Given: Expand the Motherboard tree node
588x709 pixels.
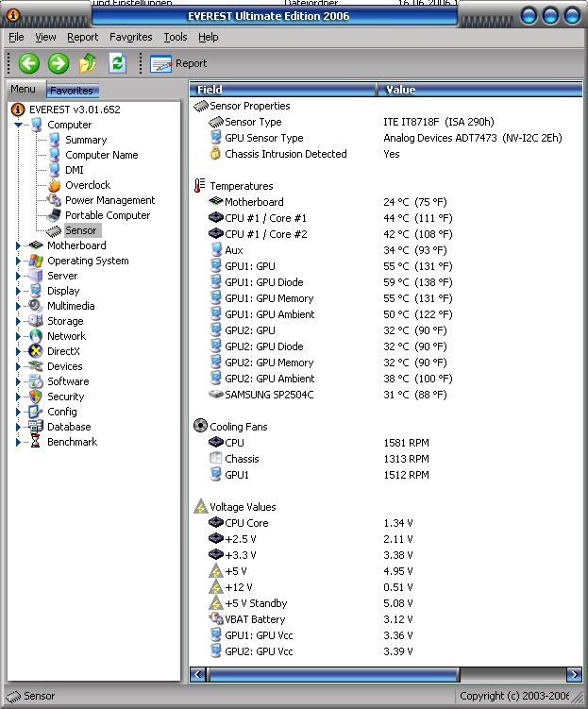Looking at the screenshot, I should [18, 245].
